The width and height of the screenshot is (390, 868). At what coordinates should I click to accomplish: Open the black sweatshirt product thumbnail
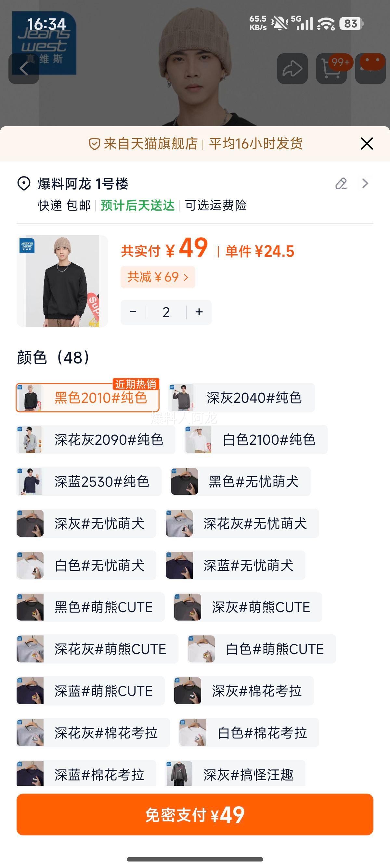(62, 281)
